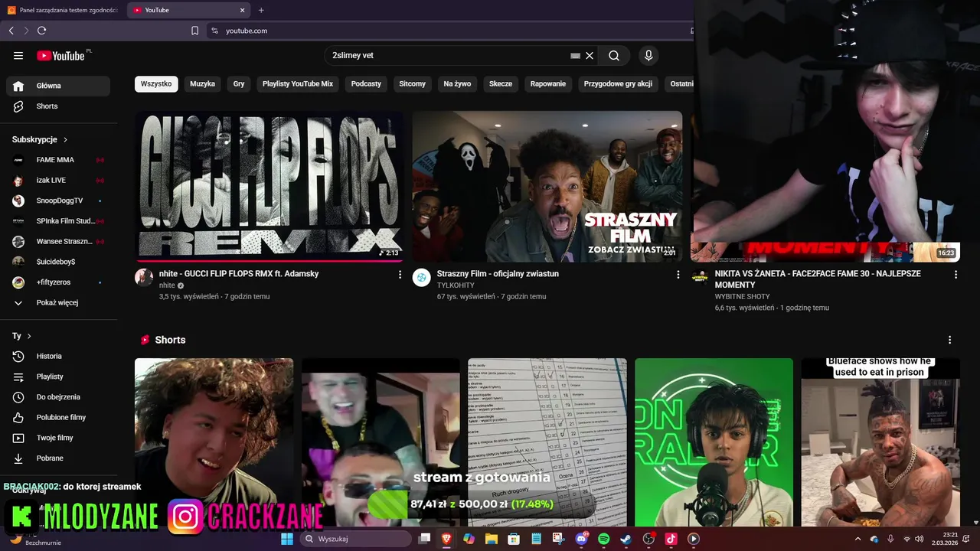Open Shorts in the sidebar

(x=58, y=106)
